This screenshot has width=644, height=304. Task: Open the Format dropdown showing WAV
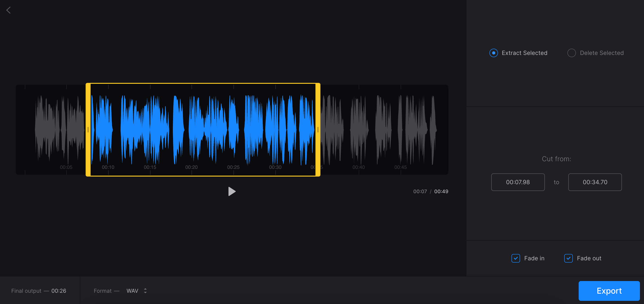(x=132, y=291)
